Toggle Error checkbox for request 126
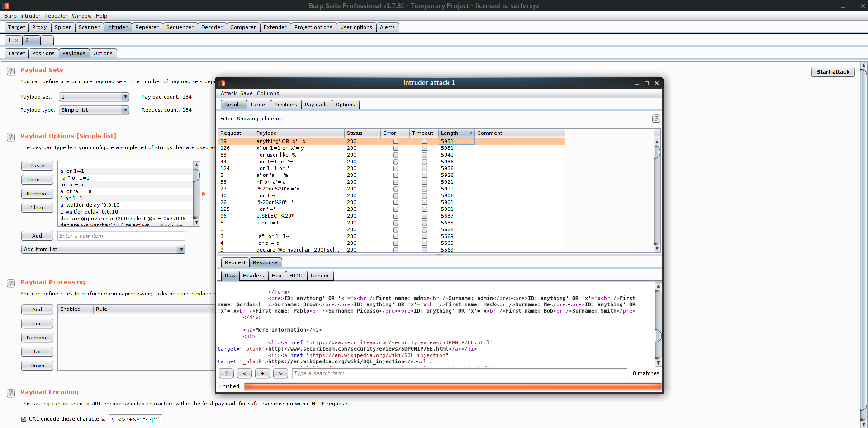Viewport: 868px width, 428px height. pyautogui.click(x=395, y=148)
